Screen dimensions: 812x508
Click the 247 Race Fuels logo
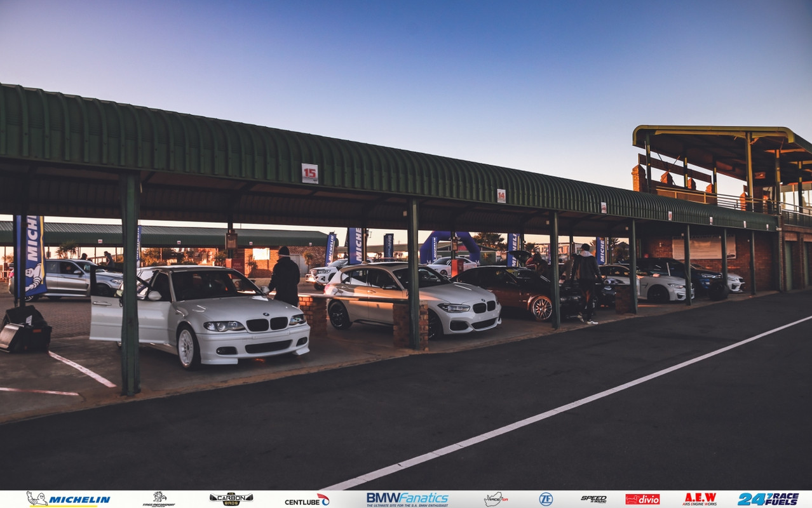pos(768,499)
